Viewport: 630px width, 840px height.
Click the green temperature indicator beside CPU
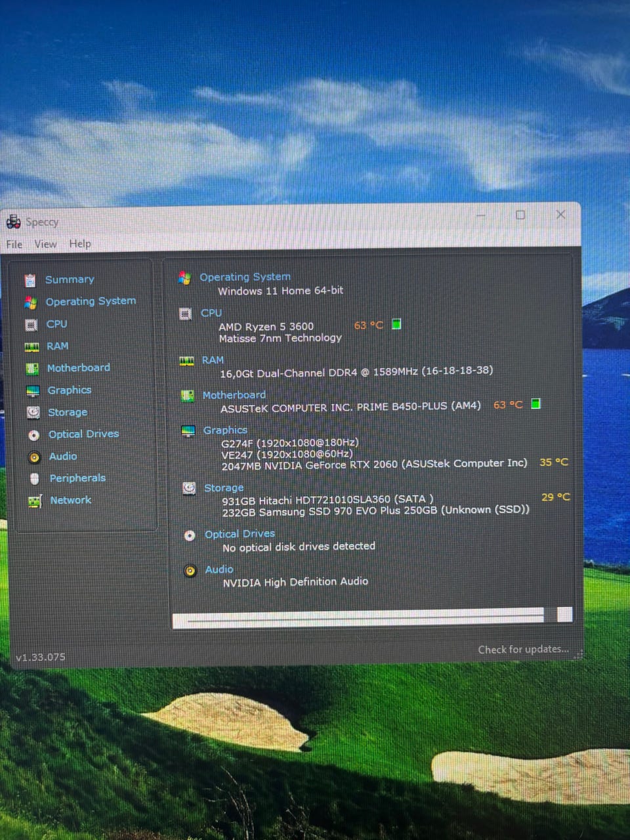[x=396, y=324]
